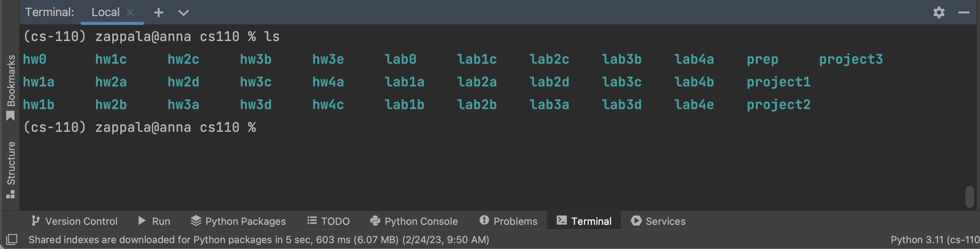Screen dimensions: 980x249
Task: Open the TODO tool window
Action: click(x=328, y=221)
